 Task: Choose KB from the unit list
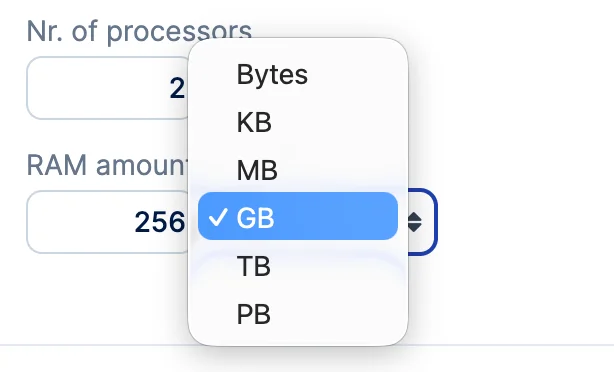point(298,122)
